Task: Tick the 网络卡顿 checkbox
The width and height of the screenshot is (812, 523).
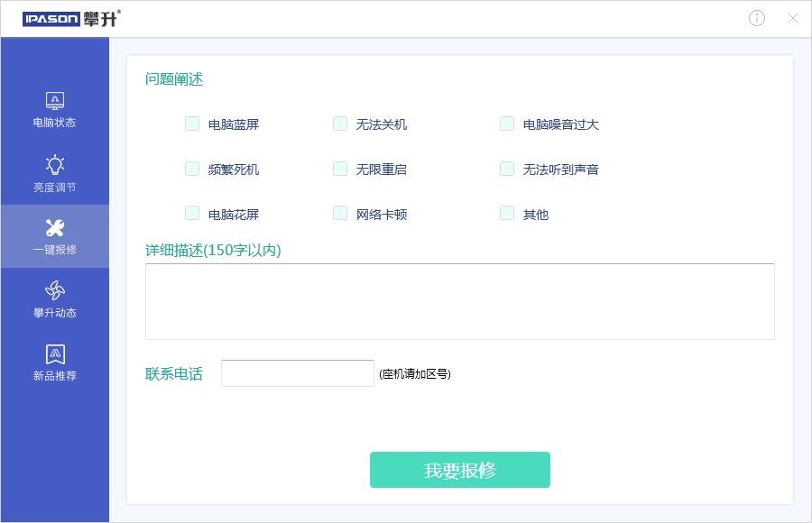Action: (x=340, y=214)
